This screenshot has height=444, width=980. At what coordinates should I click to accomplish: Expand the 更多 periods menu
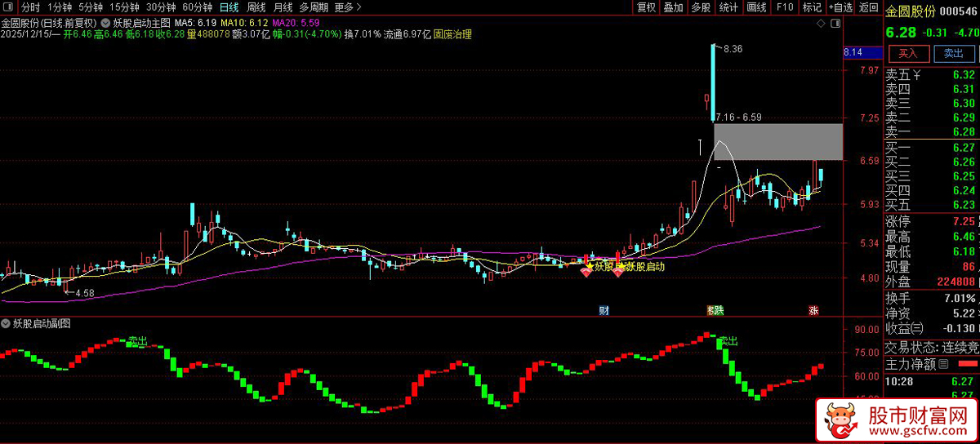click(x=348, y=7)
